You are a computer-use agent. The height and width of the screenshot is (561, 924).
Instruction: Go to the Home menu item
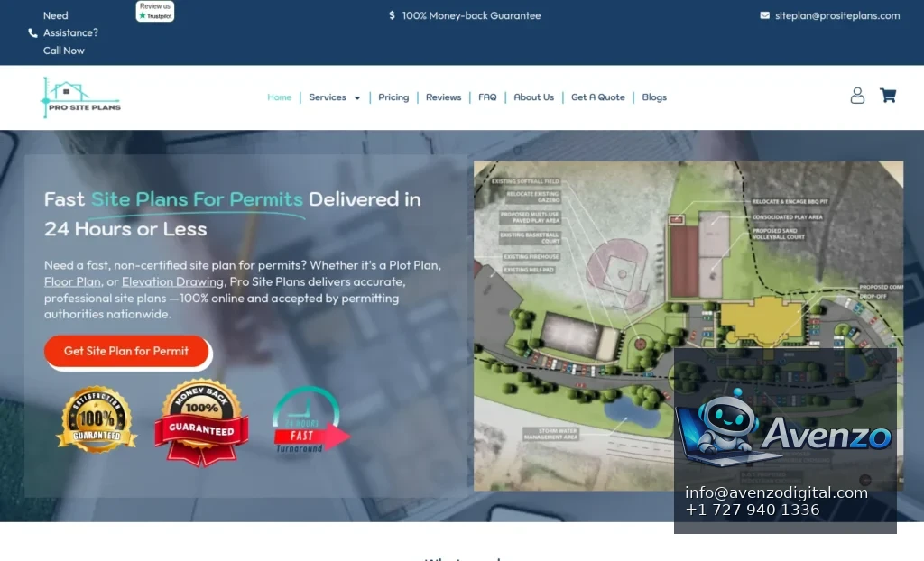coord(280,97)
